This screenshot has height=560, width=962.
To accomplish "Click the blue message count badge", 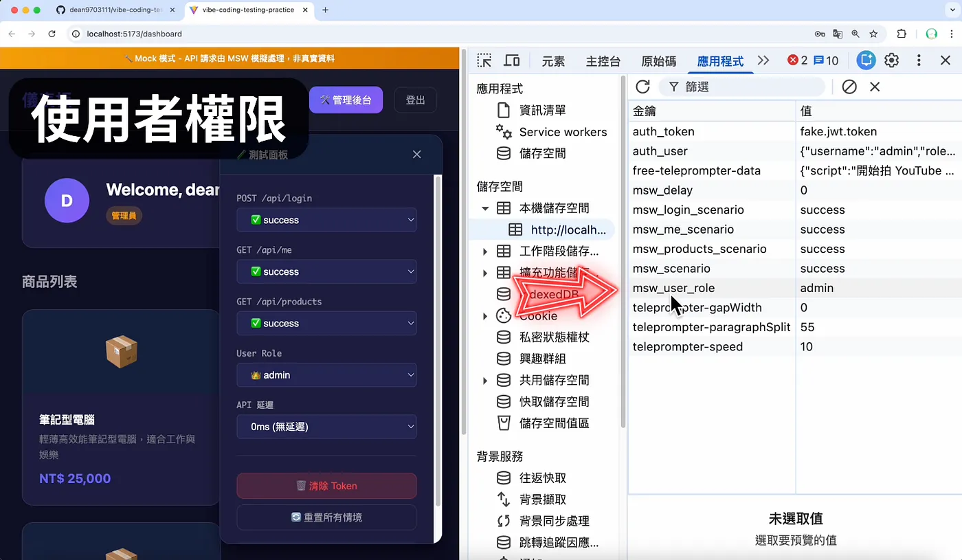I will pyautogui.click(x=826, y=60).
